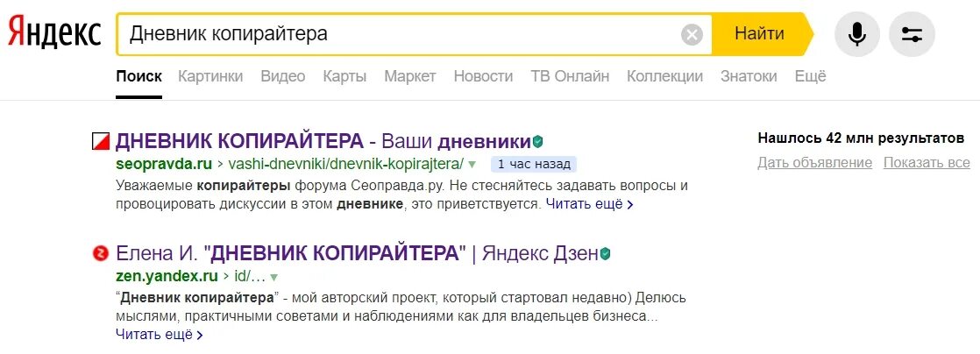Clear the search query with the X icon
Viewport: 980px width, 354px height.
pyautogui.click(x=692, y=34)
